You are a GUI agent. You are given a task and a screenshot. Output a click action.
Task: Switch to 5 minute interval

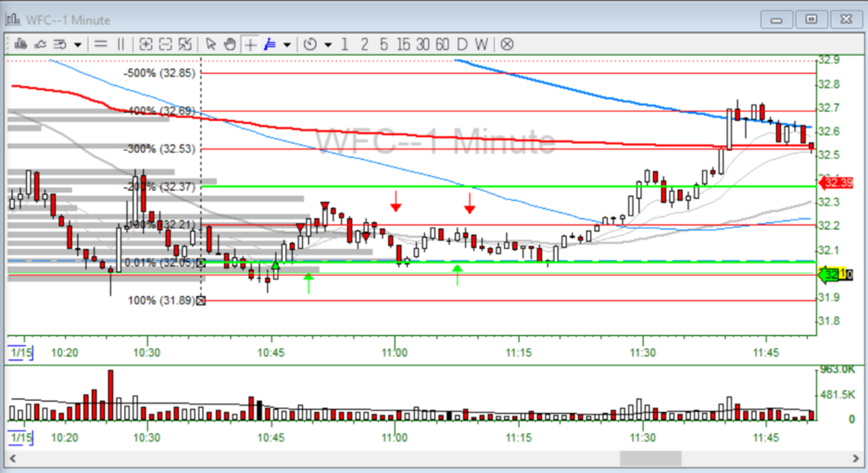[384, 44]
